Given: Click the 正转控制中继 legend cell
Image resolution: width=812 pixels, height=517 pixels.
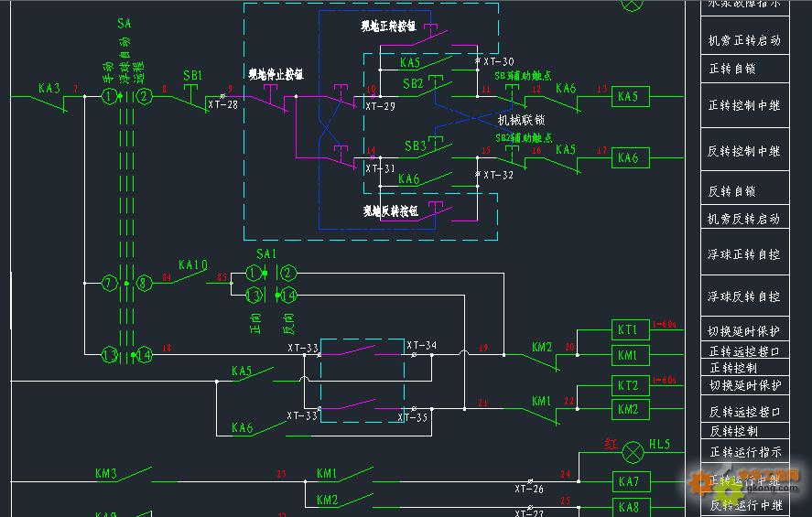Looking at the screenshot, I should [744, 105].
